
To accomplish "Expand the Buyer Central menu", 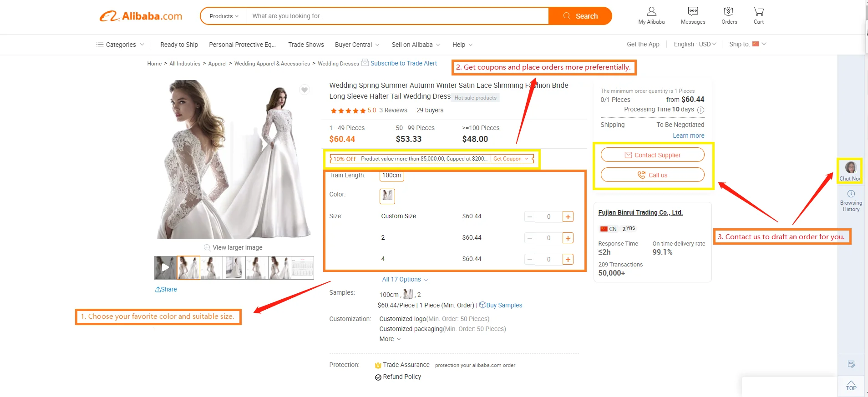I will [x=357, y=45].
